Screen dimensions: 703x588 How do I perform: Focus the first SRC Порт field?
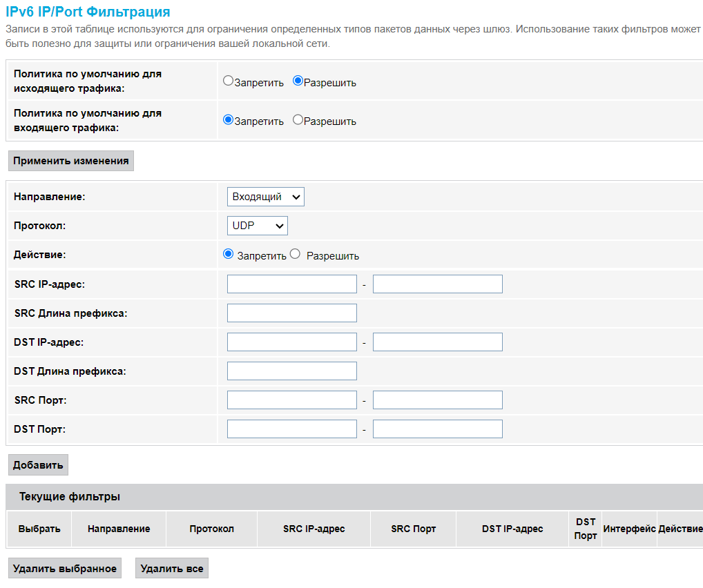coord(291,400)
